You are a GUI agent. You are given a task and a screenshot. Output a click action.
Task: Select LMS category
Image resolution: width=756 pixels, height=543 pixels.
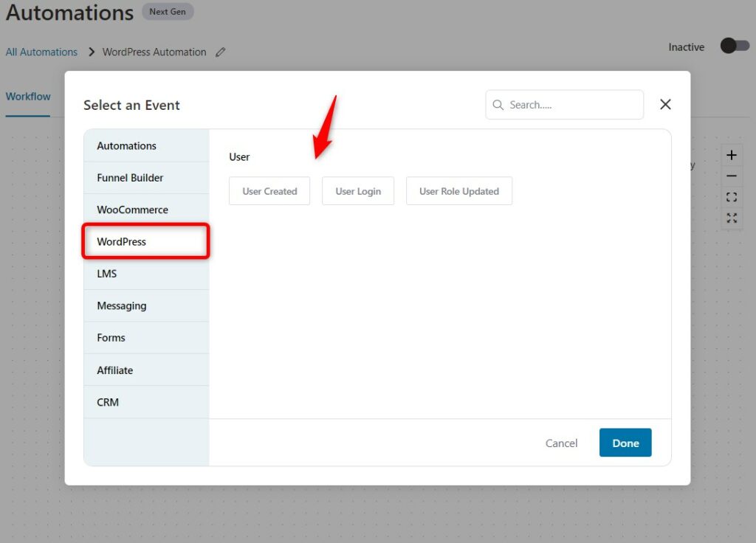[147, 274]
